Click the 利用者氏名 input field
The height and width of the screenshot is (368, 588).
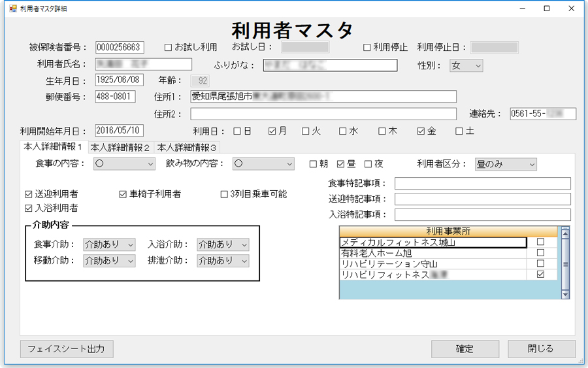(143, 64)
